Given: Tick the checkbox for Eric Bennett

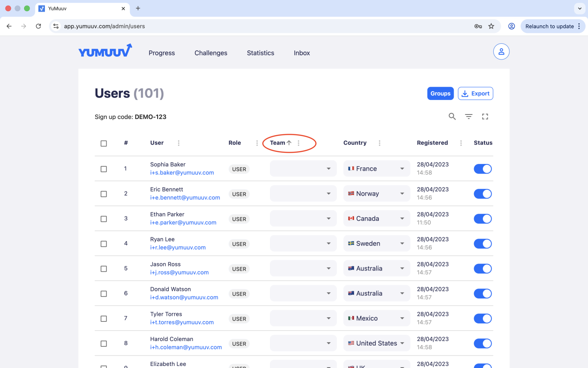Looking at the screenshot, I should [x=104, y=194].
